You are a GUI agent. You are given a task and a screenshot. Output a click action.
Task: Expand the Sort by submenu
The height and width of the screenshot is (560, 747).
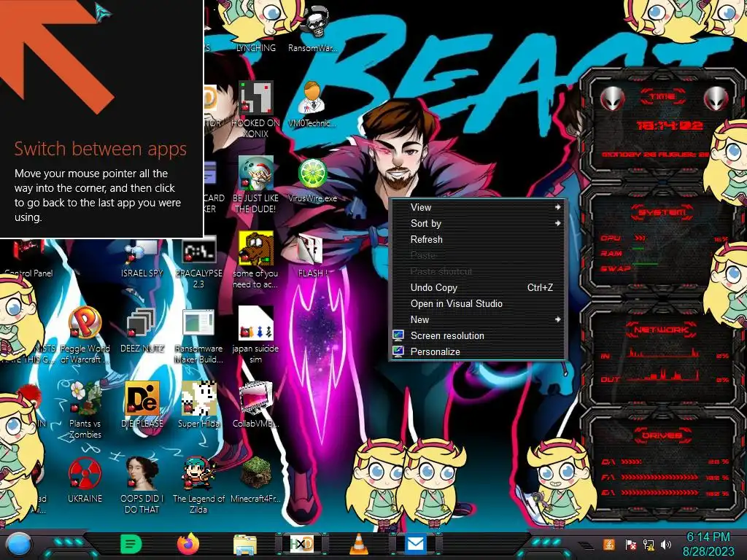pyautogui.click(x=478, y=223)
